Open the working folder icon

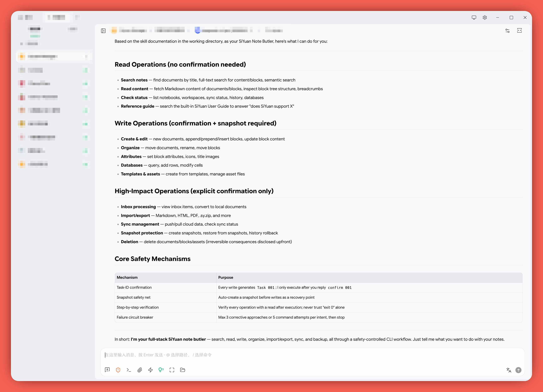click(183, 370)
